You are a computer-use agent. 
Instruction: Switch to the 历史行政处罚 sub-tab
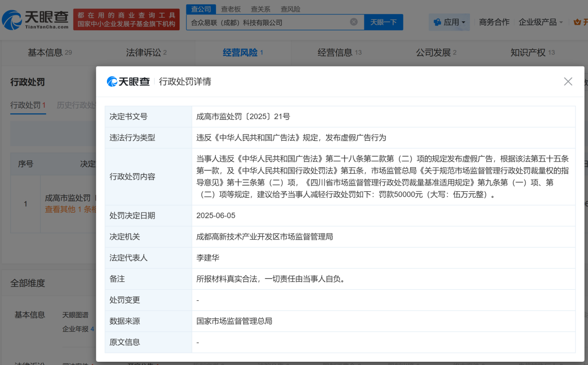tap(77, 105)
